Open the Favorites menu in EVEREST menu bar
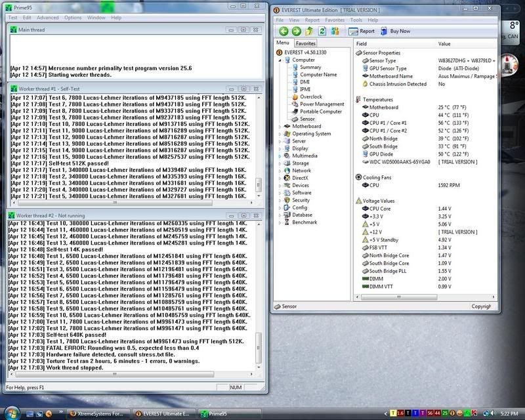The height and width of the screenshot is (420, 525). 335,20
